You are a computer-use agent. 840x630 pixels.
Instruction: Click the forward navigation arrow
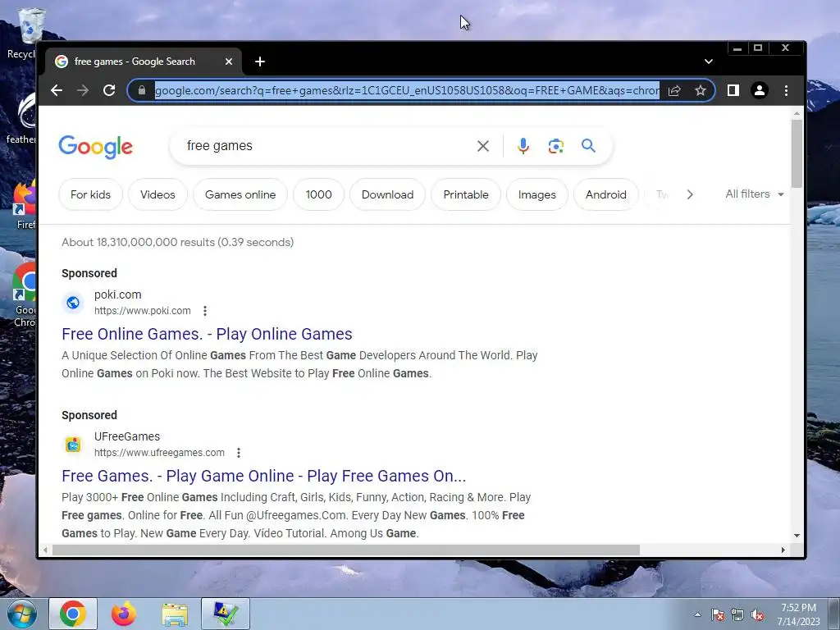(83, 90)
